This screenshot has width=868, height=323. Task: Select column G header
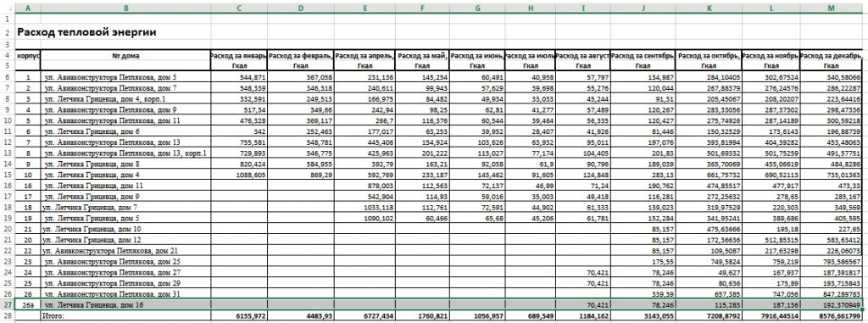476,8
